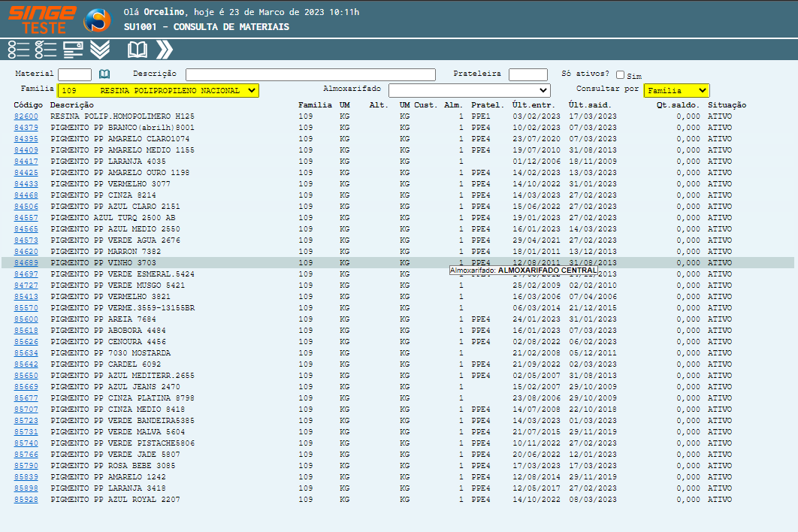Click the book lookup icon beside Material field
The width and height of the screenshot is (798, 532).
pos(104,74)
